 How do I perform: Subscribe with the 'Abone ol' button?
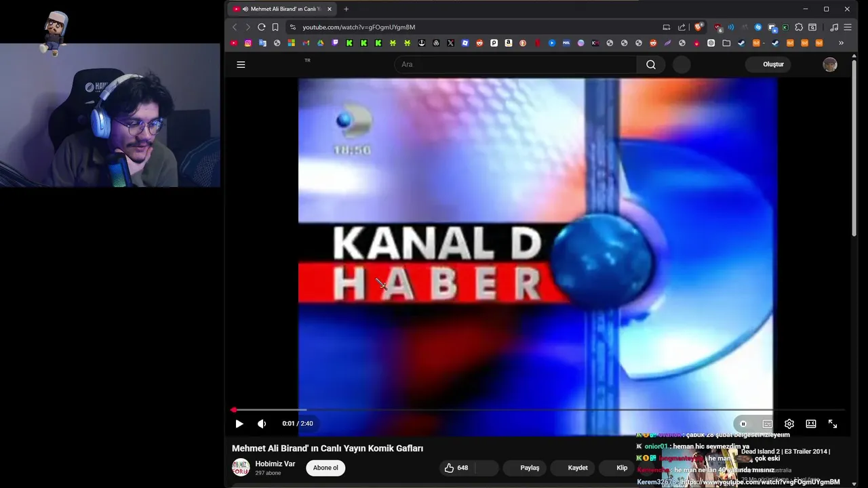point(325,468)
